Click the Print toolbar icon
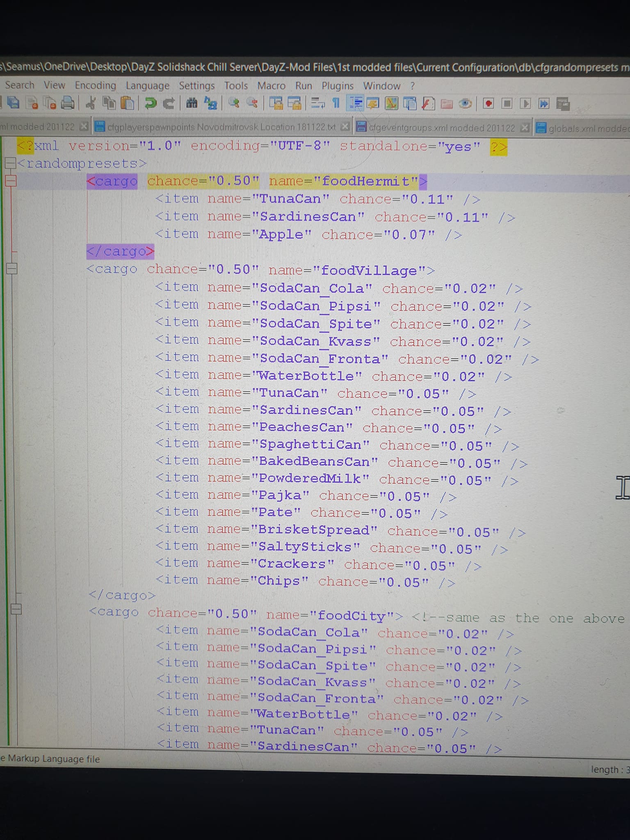This screenshot has width=630, height=840. click(68, 103)
